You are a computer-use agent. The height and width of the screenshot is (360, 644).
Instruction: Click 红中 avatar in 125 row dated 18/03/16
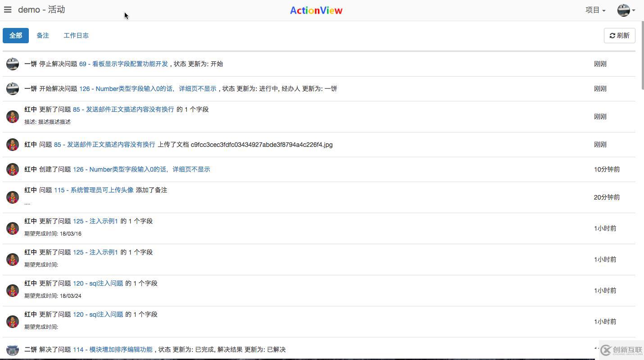pyautogui.click(x=13, y=228)
